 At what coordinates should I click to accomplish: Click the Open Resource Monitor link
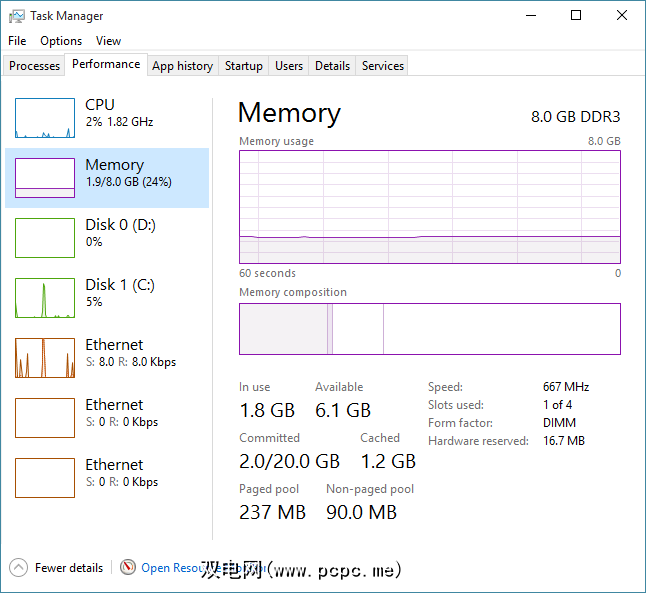[x=175, y=567]
